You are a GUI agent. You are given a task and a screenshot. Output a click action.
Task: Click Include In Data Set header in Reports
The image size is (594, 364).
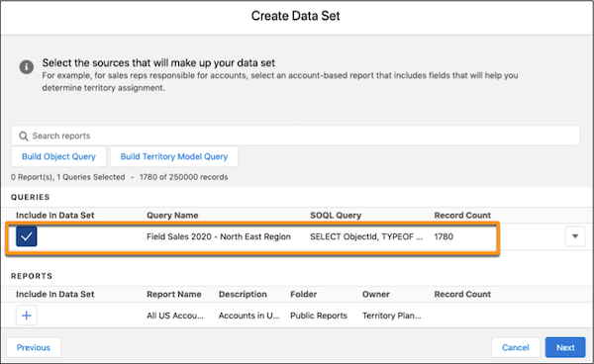(54, 295)
